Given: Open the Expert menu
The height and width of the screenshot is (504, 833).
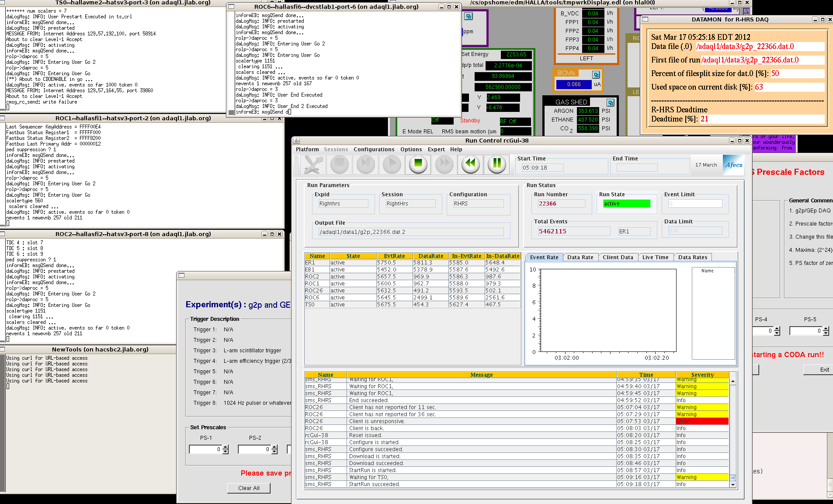Looking at the screenshot, I should 436,149.
